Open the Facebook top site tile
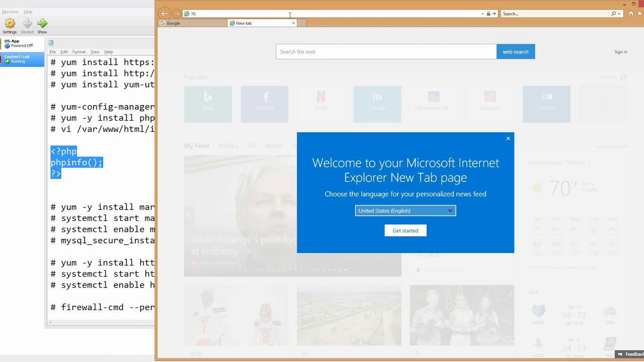 [x=264, y=104]
